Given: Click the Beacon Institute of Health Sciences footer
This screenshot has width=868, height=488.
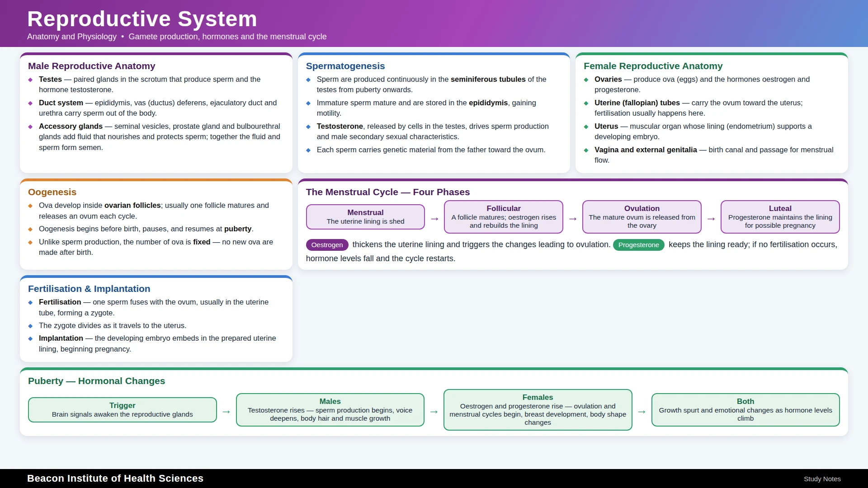Looking at the screenshot, I should (115, 479).
